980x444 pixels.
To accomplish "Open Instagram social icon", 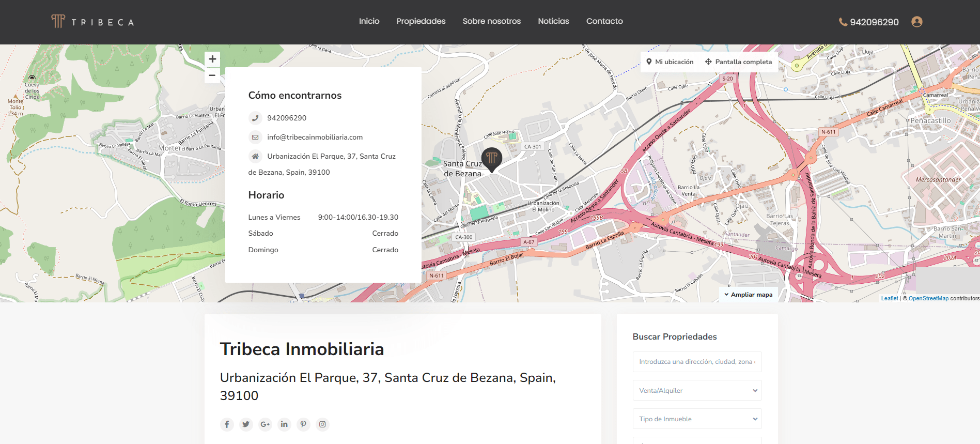I will [x=322, y=424].
